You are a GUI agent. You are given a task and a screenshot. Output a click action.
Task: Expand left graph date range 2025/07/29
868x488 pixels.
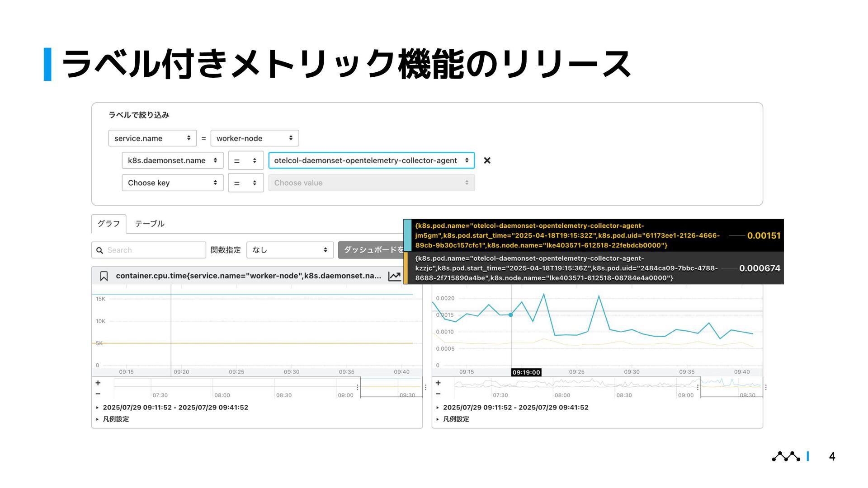[x=172, y=407]
